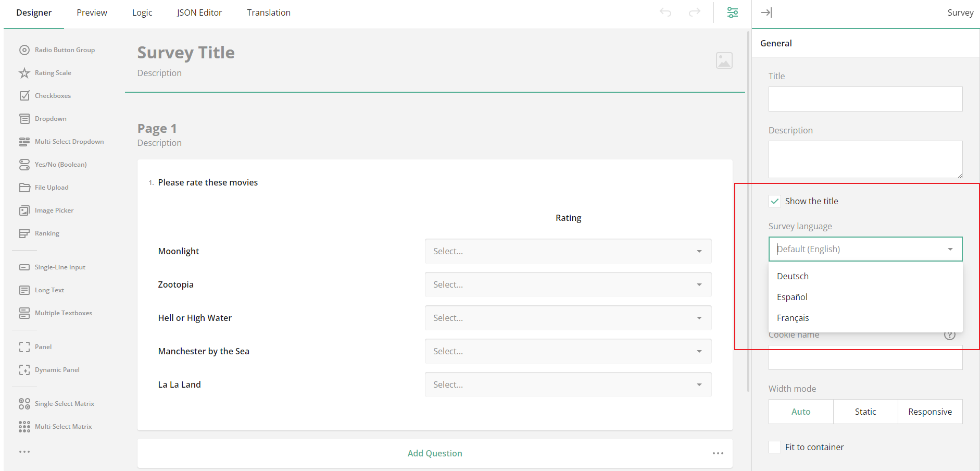Viewport: 980px width, 471px height.
Task: Switch to the JSON Editor tab
Action: coord(199,12)
